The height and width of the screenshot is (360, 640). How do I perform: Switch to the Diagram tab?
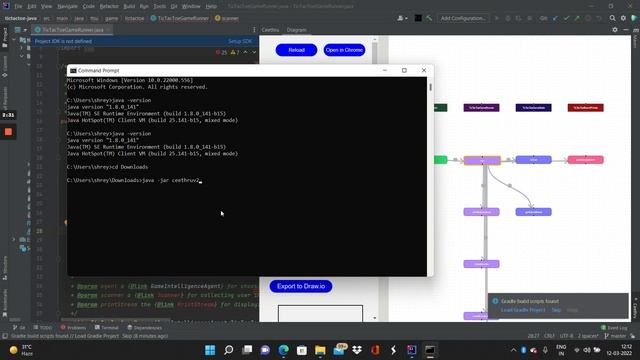coord(296,30)
